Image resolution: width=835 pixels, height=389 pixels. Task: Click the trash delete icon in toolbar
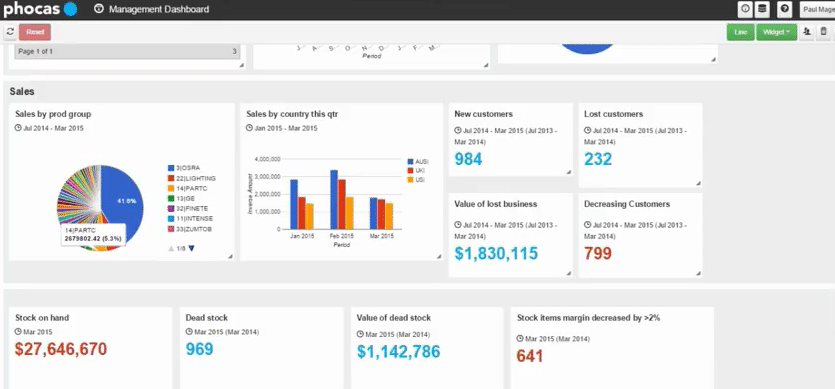(x=824, y=32)
